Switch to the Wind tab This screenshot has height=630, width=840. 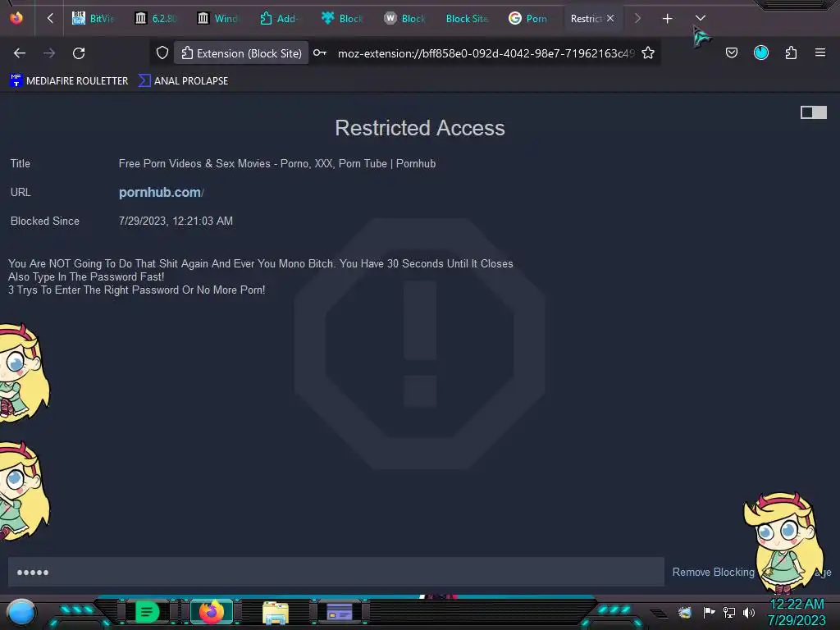pyautogui.click(x=218, y=18)
